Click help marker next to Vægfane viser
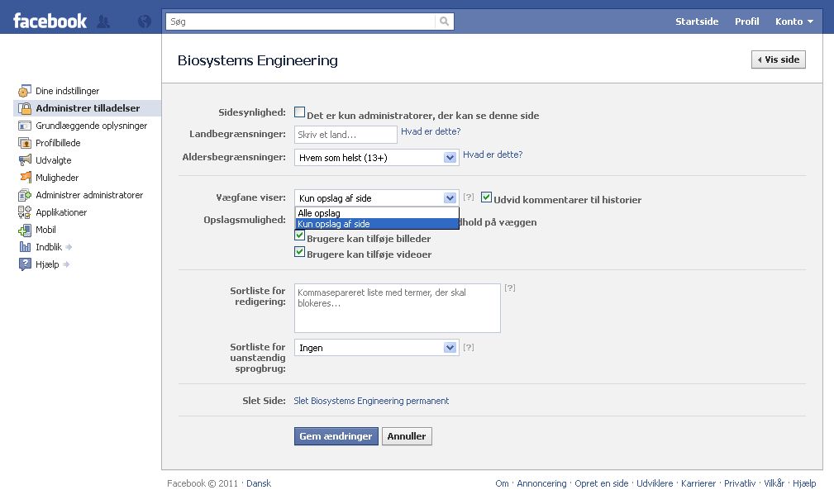Screen dimensions: 834x504 [x=468, y=197]
